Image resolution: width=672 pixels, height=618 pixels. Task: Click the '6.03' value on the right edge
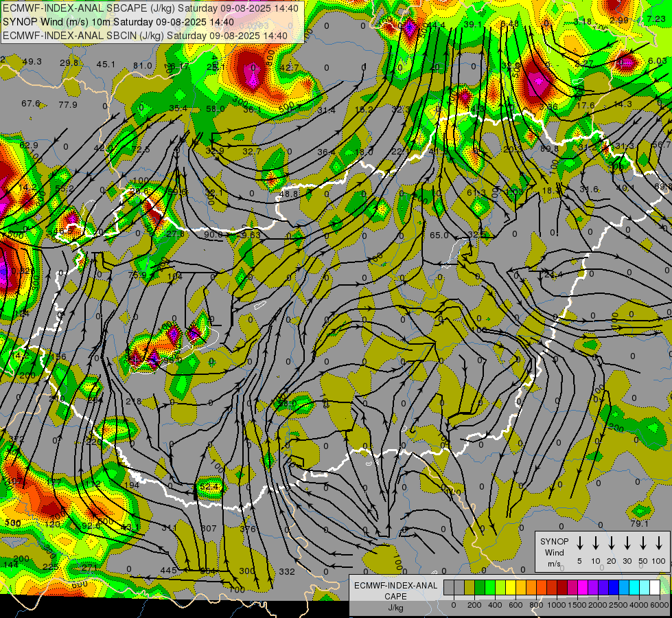[x=658, y=61]
